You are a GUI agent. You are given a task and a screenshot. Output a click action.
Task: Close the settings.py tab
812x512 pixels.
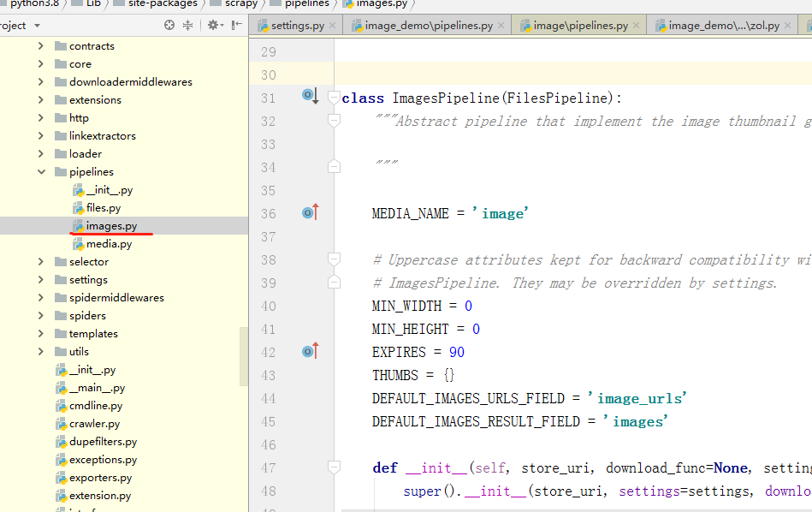tap(333, 26)
